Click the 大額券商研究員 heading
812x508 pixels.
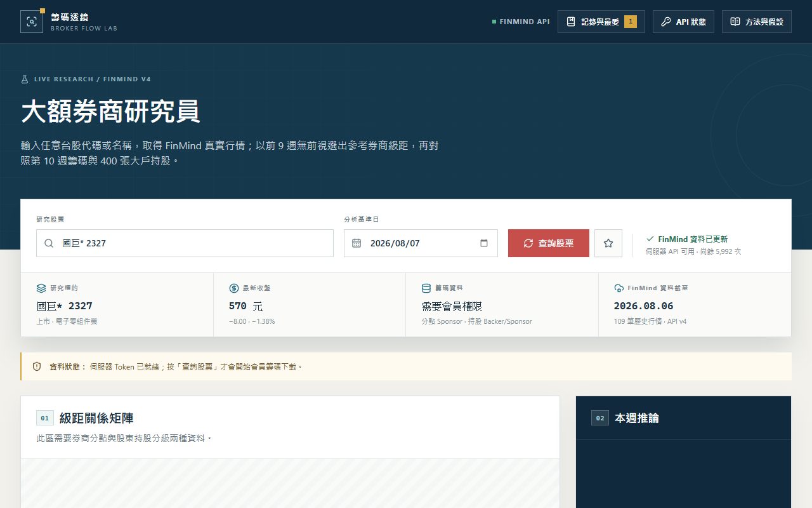click(x=110, y=111)
